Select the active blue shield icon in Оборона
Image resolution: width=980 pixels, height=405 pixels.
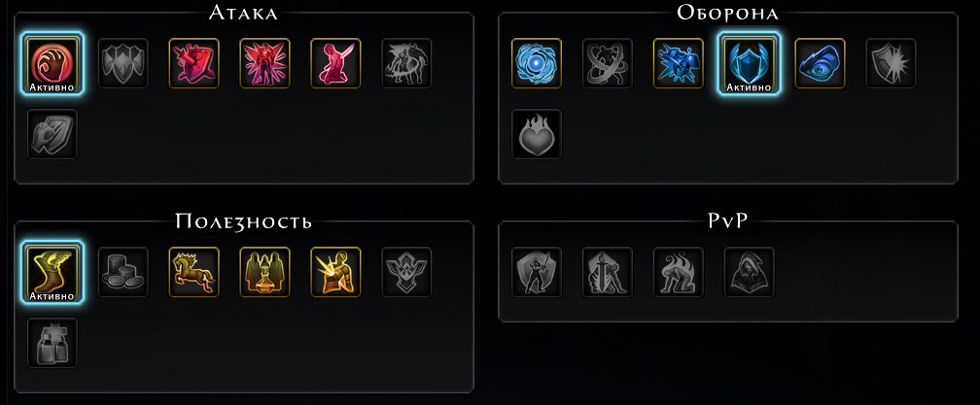(749, 63)
